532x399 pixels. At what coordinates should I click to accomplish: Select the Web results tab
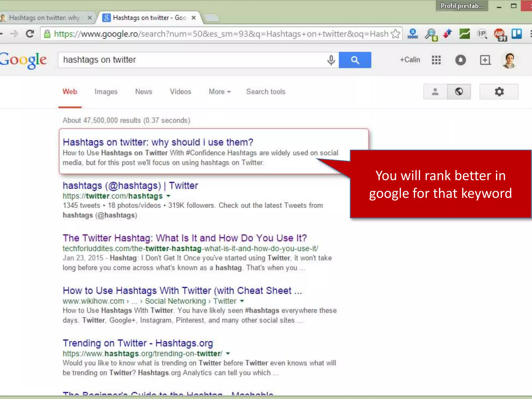pyautogui.click(x=70, y=92)
